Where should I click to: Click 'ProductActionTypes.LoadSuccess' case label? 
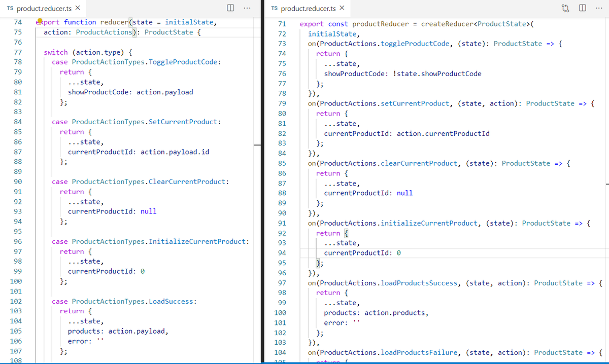point(132,302)
